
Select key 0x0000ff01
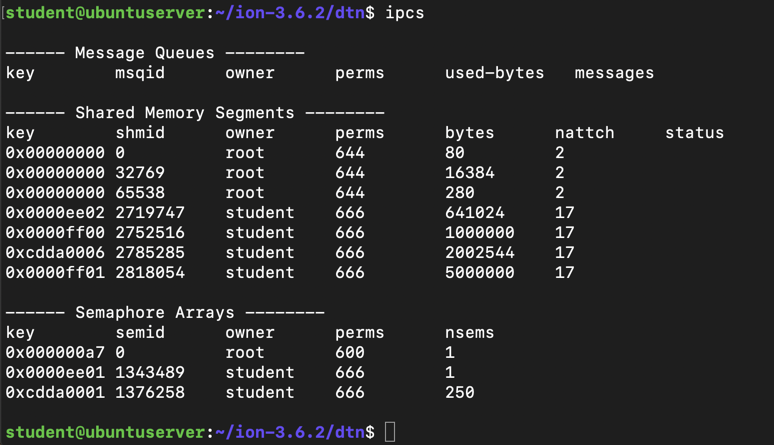[x=55, y=273]
